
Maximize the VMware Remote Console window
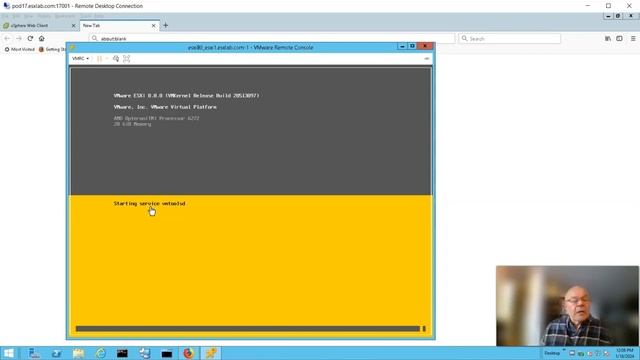point(412,46)
